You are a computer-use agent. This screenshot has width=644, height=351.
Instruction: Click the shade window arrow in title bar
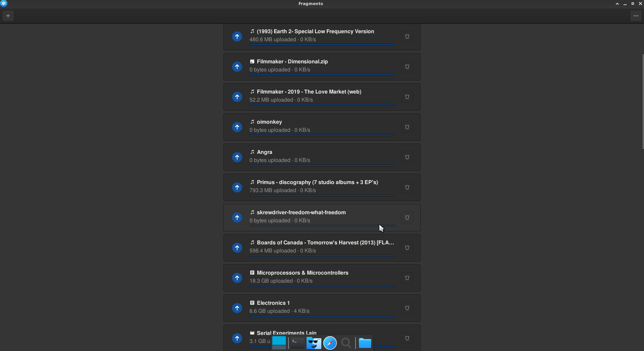pyautogui.click(x=617, y=4)
